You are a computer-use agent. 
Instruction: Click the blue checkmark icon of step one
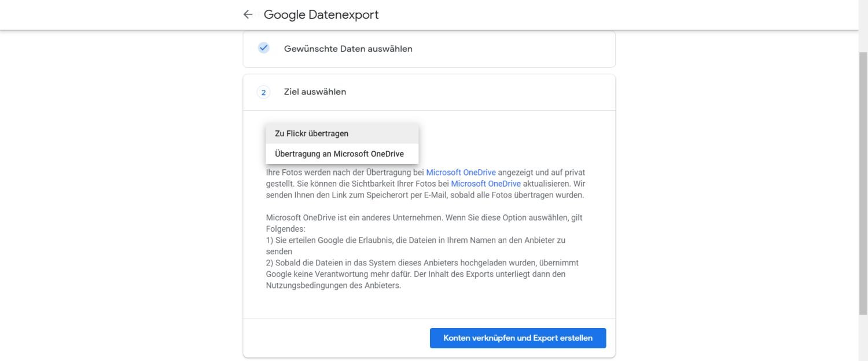263,48
